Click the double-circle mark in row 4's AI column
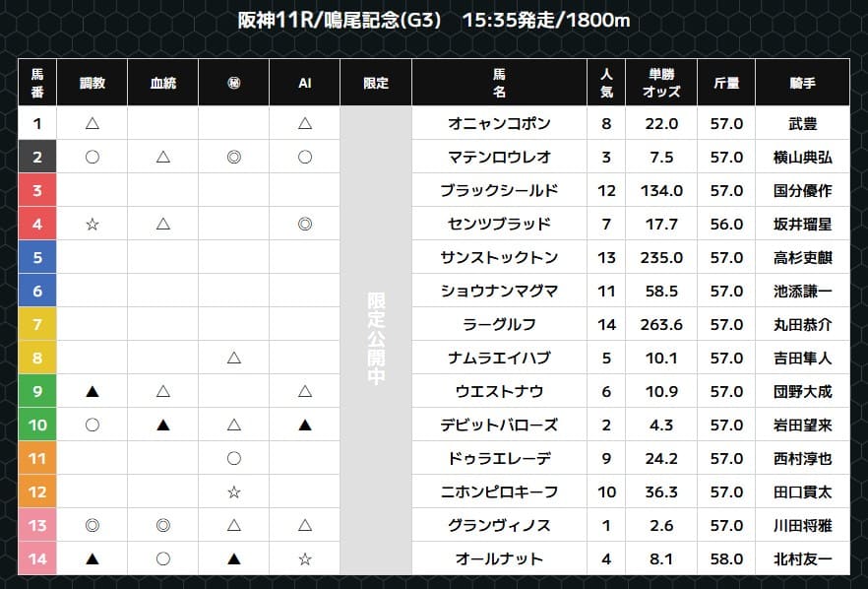This screenshot has width=868, height=589. click(305, 225)
